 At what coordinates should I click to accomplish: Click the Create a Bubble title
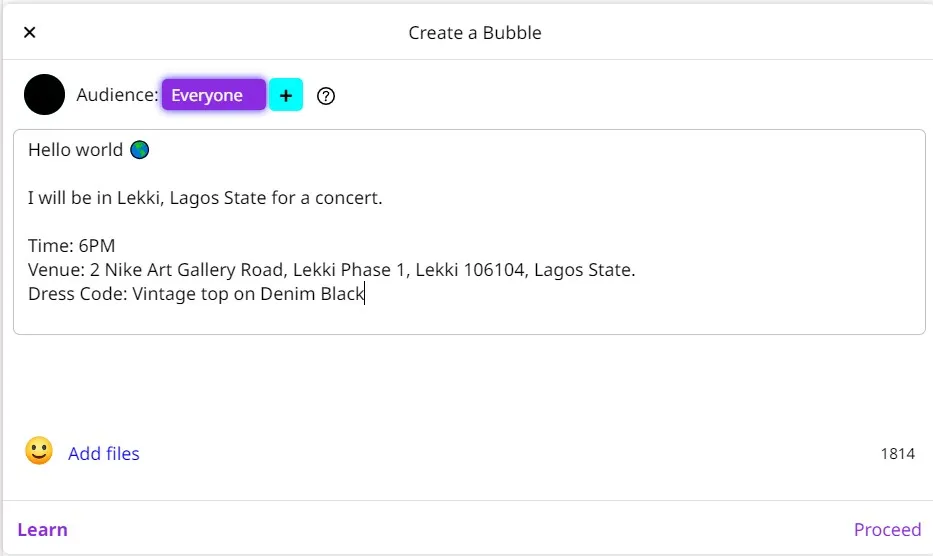475,33
